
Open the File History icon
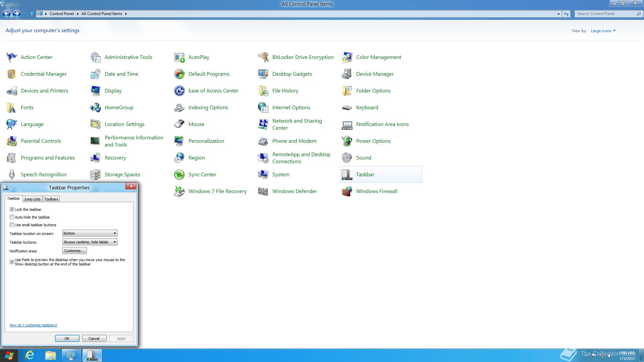[x=263, y=91]
